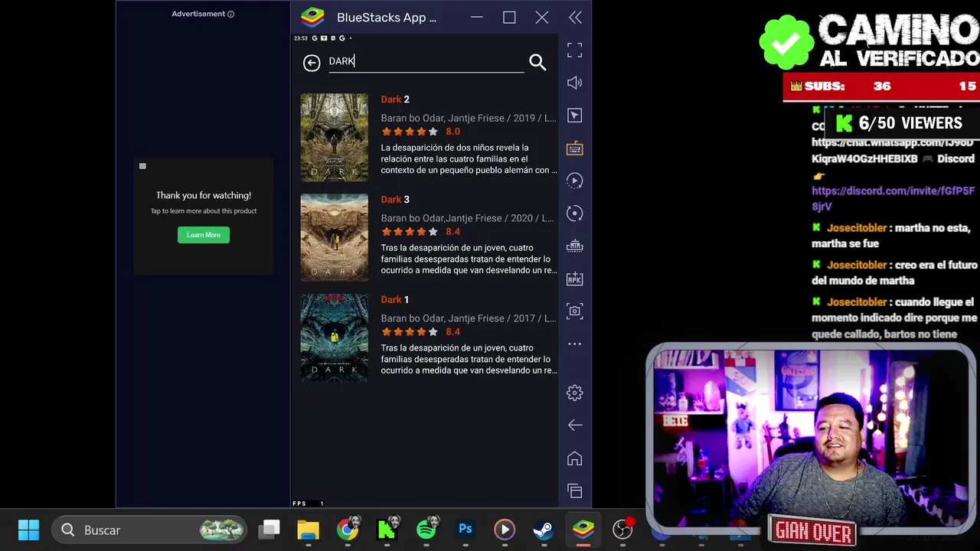The width and height of the screenshot is (980, 551).
Task: Click the BlueStacks volume speaker icon
Action: 574,83
